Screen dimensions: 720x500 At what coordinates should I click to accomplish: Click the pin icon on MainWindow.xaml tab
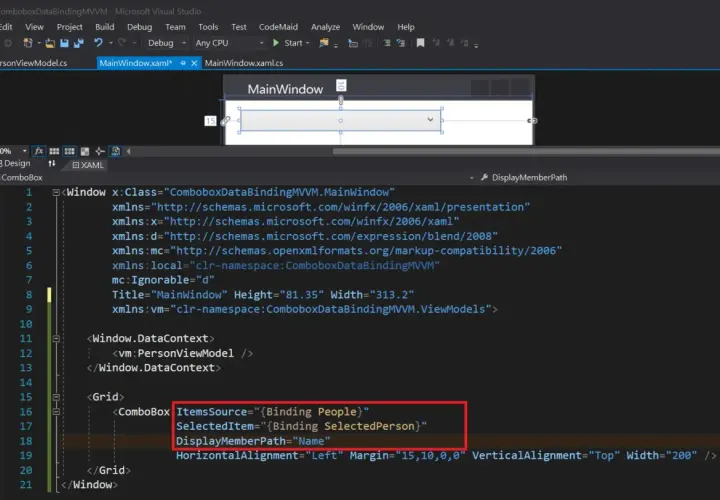click(183, 63)
